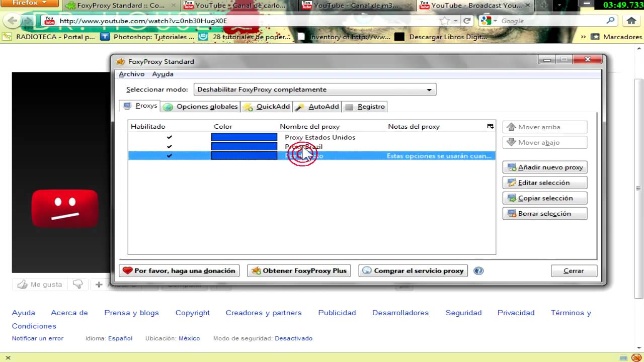The image size is (644, 362).
Task: Click Cerrar button
Action: [x=574, y=270]
